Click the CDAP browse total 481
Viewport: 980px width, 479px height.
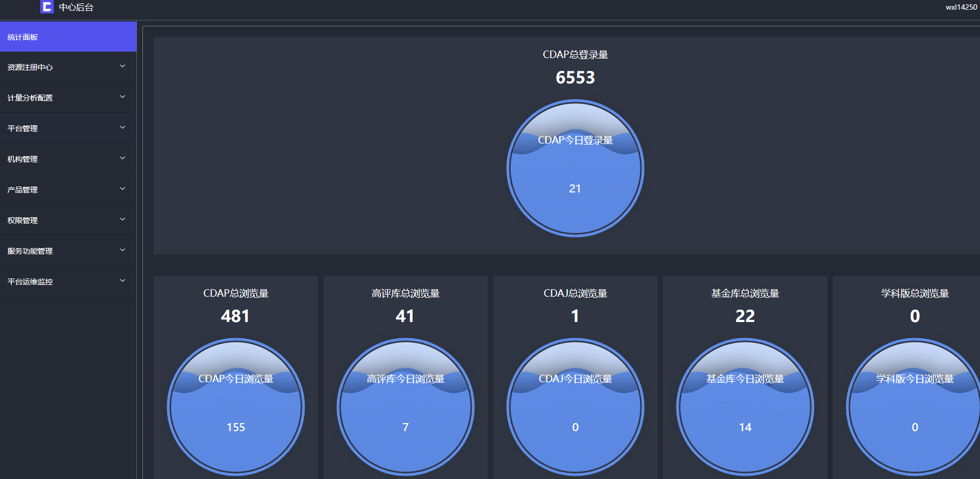point(235,316)
